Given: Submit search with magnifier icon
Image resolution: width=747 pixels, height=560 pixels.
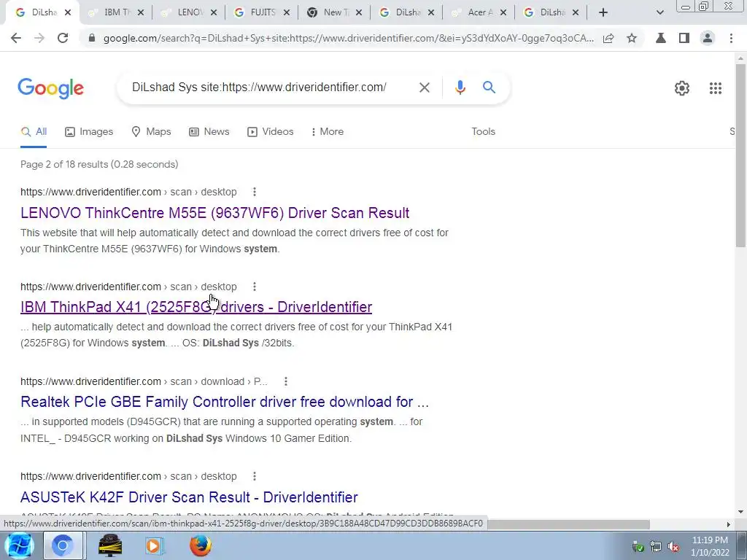Looking at the screenshot, I should [489, 87].
